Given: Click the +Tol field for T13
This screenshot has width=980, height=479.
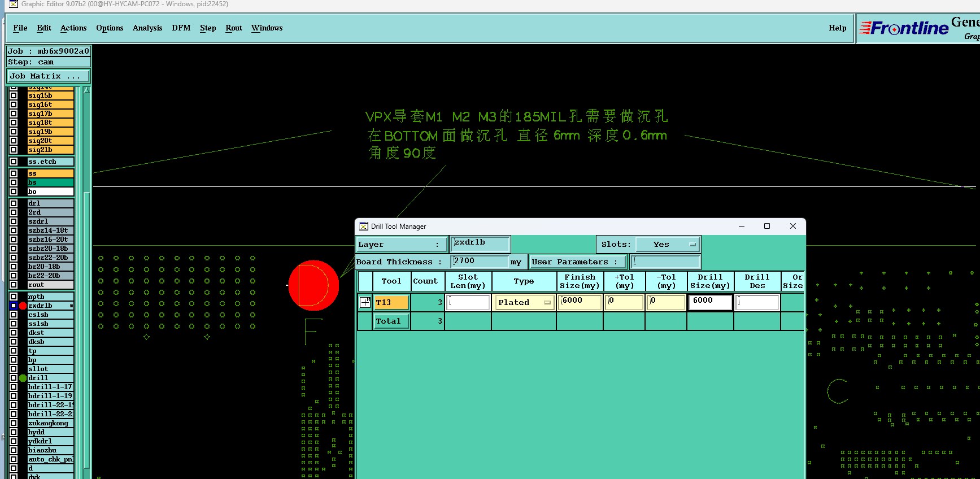Looking at the screenshot, I should pos(625,302).
